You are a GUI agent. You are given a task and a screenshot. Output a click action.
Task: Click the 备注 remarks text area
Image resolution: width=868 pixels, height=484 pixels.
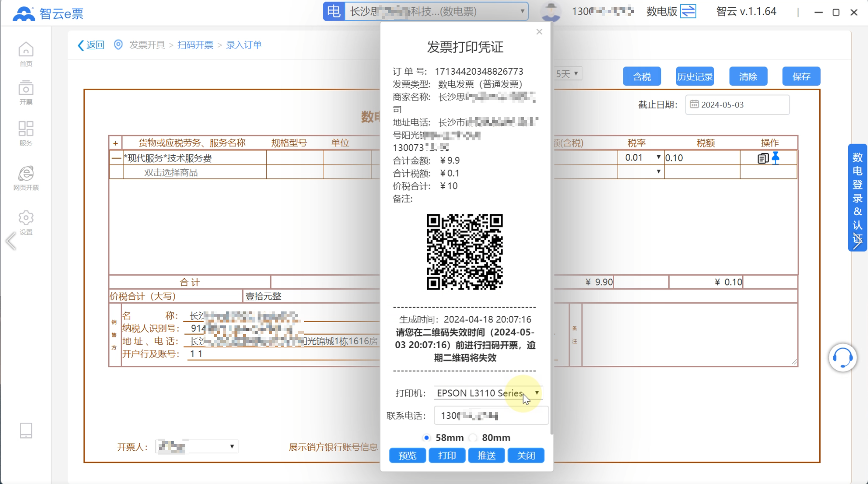click(x=690, y=335)
